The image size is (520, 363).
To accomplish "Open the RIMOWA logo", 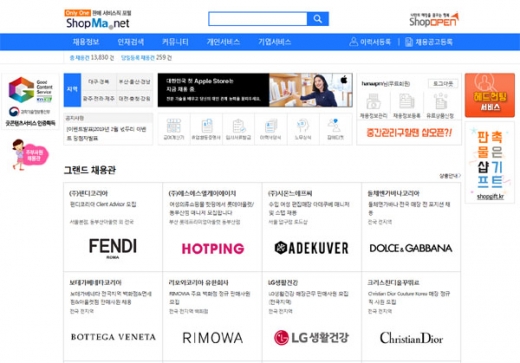I will (213, 338).
